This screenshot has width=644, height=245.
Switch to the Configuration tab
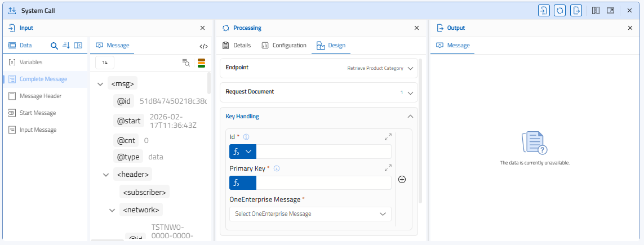pos(284,46)
